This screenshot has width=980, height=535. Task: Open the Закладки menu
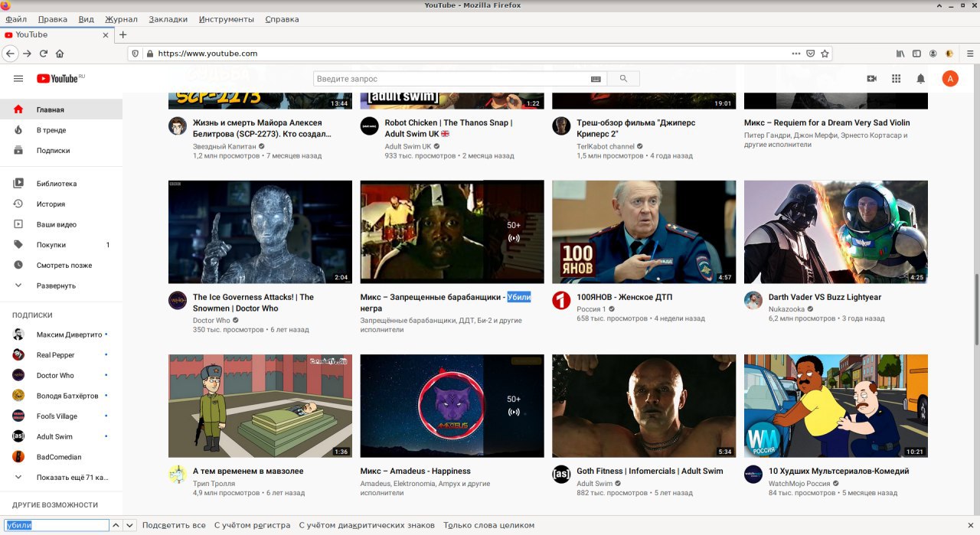point(169,18)
